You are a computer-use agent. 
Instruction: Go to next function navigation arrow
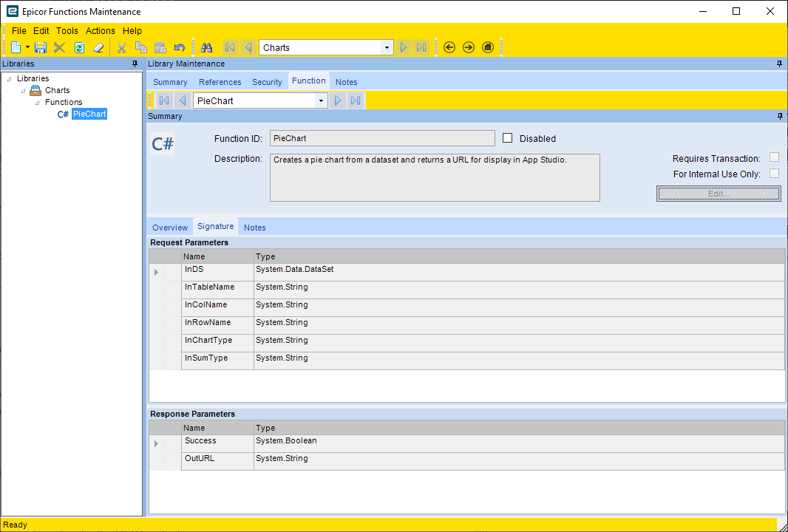tap(338, 100)
